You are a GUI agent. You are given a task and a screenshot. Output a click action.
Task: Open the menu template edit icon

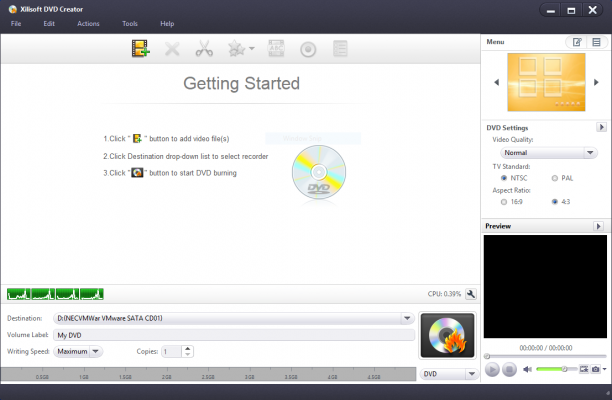pyautogui.click(x=577, y=42)
